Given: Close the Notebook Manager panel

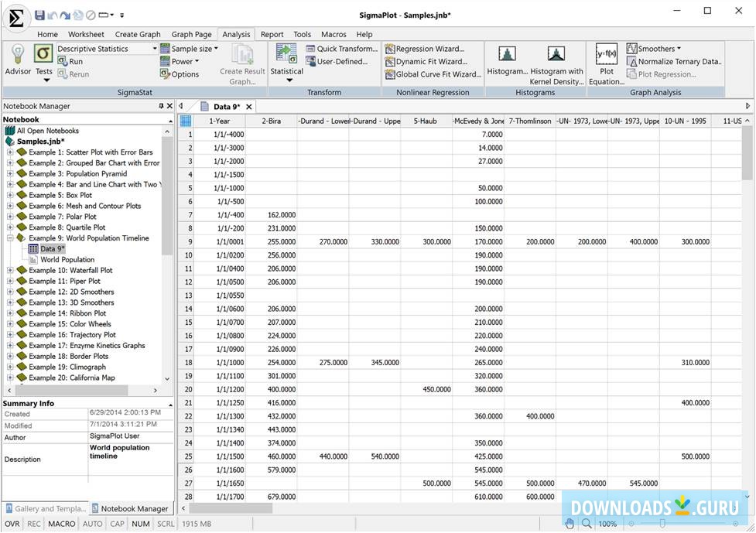Looking at the screenshot, I should [169, 106].
